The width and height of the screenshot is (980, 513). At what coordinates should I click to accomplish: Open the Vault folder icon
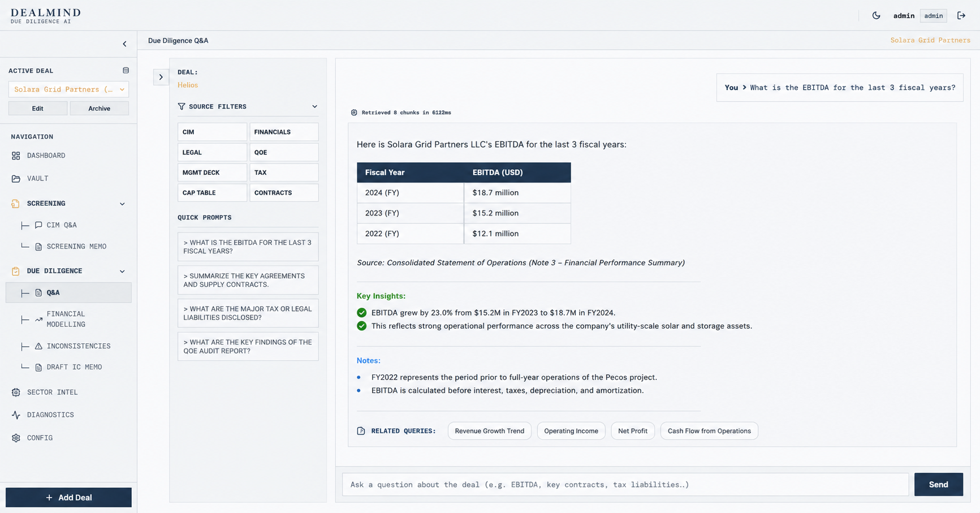point(16,179)
